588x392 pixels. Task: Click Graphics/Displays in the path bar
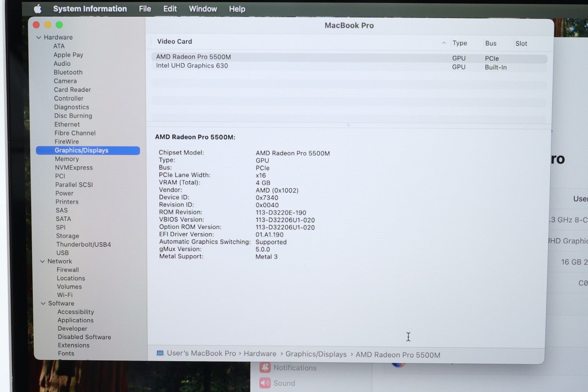(316, 354)
